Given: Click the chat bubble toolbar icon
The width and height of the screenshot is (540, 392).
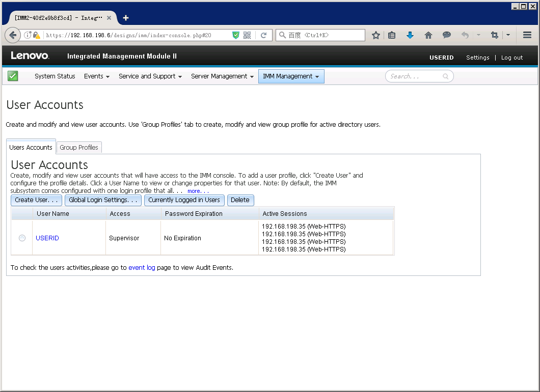Looking at the screenshot, I should pos(447,35).
